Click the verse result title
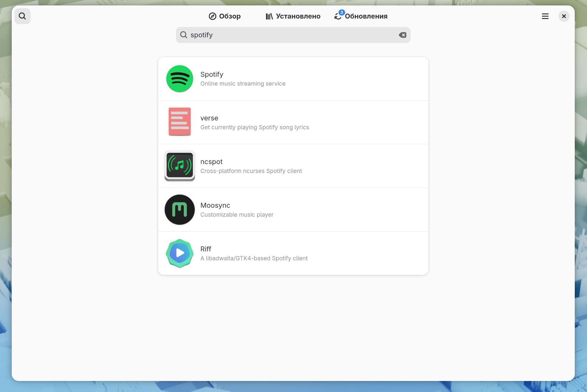This screenshot has width=587, height=392. click(209, 118)
